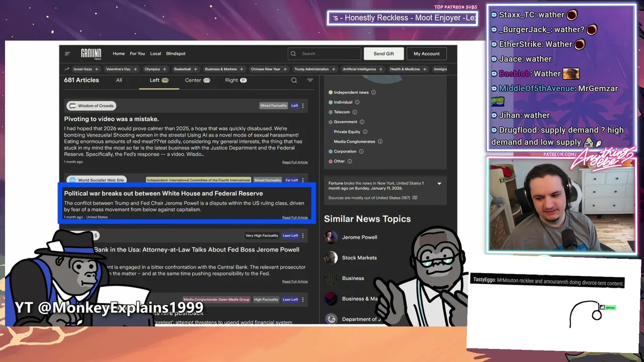
Task: Open Local in navigation bar
Action: [x=155, y=53]
